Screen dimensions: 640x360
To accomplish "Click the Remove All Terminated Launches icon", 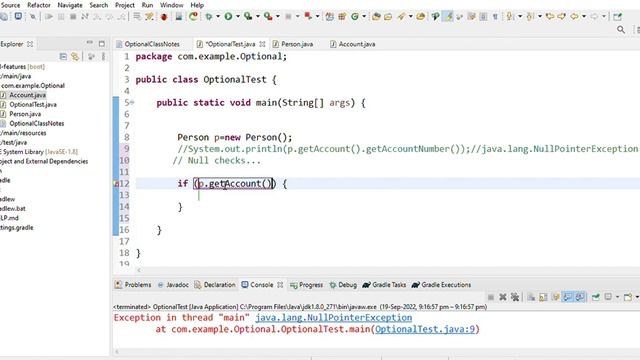I will pos(515,297).
